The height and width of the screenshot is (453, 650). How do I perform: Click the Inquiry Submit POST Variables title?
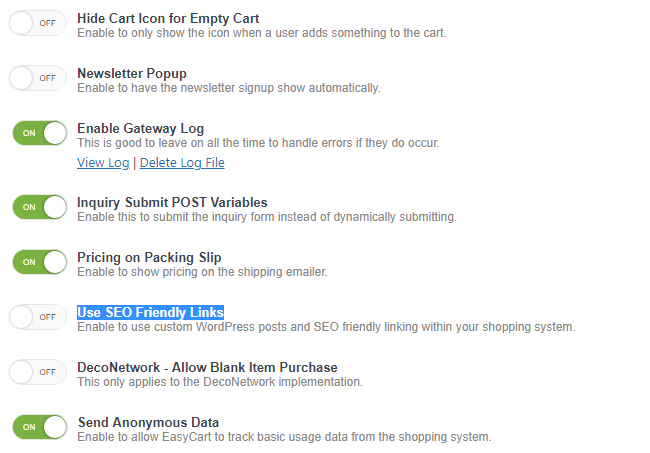172,202
